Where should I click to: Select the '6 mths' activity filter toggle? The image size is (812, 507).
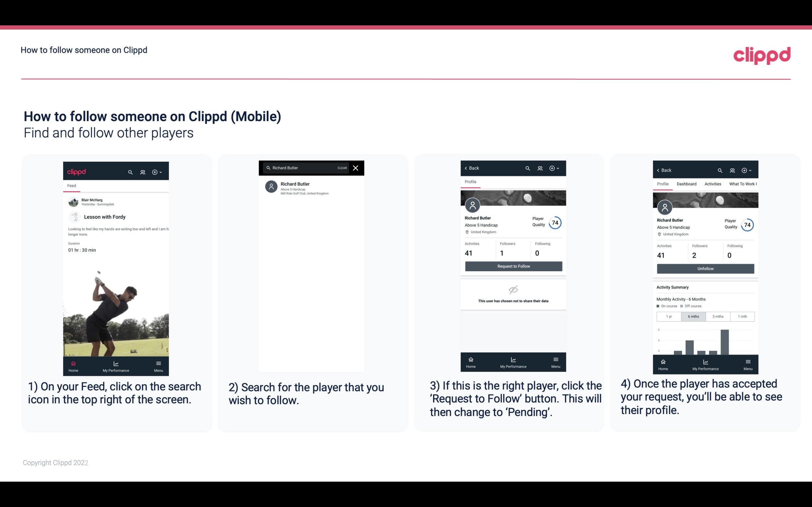click(x=693, y=316)
